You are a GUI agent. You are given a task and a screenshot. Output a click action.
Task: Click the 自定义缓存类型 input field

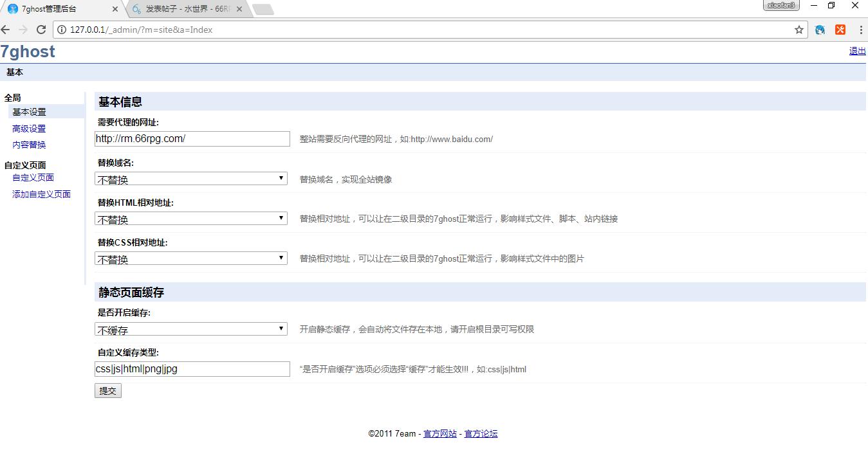(192, 369)
